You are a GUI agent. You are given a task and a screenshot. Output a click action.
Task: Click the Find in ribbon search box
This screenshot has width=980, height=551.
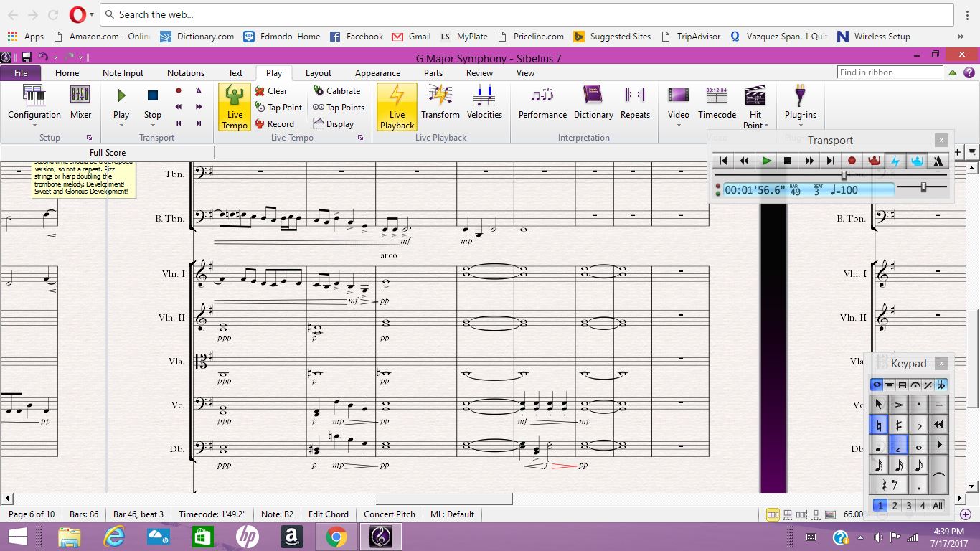(890, 72)
